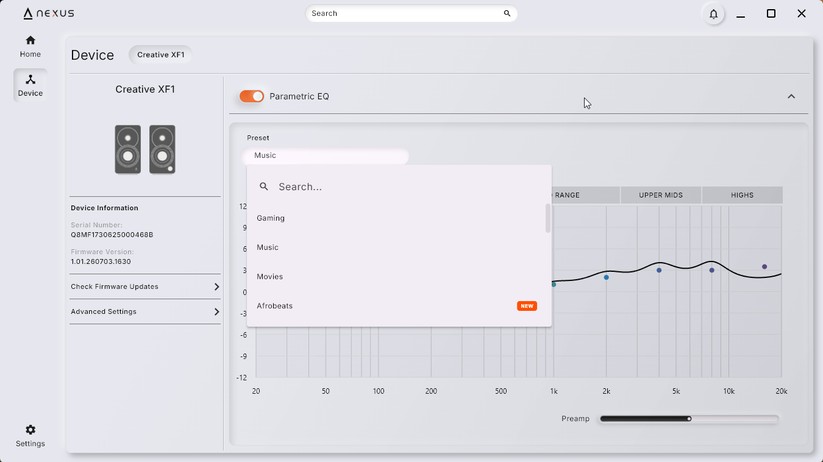Select the 1k EQ band point
Image resolution: width=823 pixels, height=462 pixels.
point(554,284)
